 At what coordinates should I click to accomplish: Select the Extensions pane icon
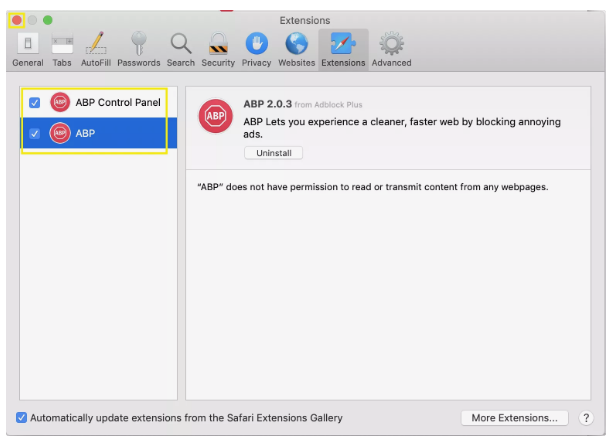pyautogui.click(x=343, y=50)
